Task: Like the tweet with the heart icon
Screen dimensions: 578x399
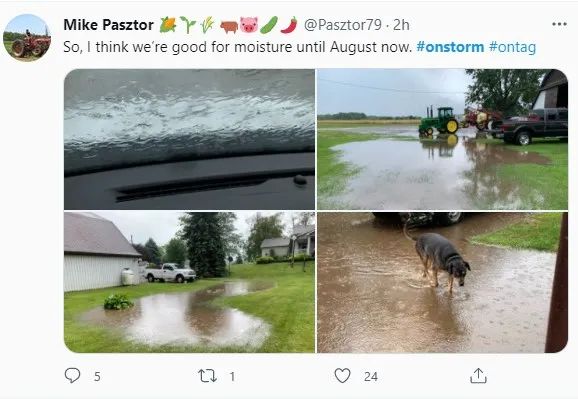Action: tap(342, 376)
